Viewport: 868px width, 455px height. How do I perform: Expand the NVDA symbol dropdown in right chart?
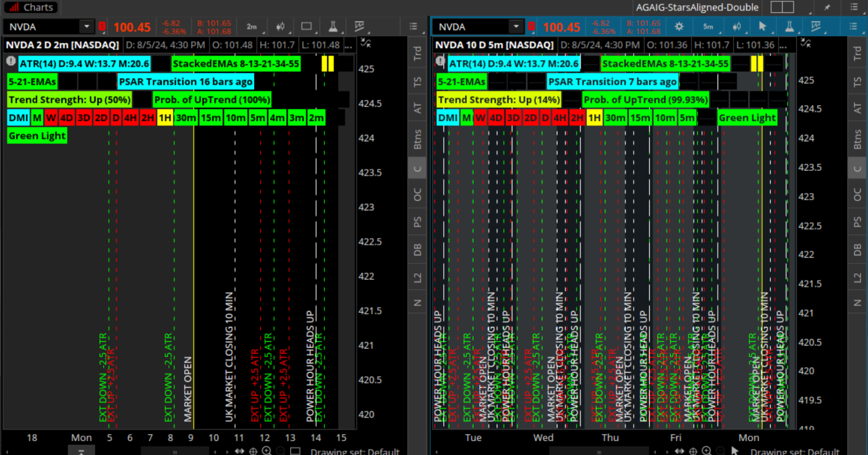point(516,27)
